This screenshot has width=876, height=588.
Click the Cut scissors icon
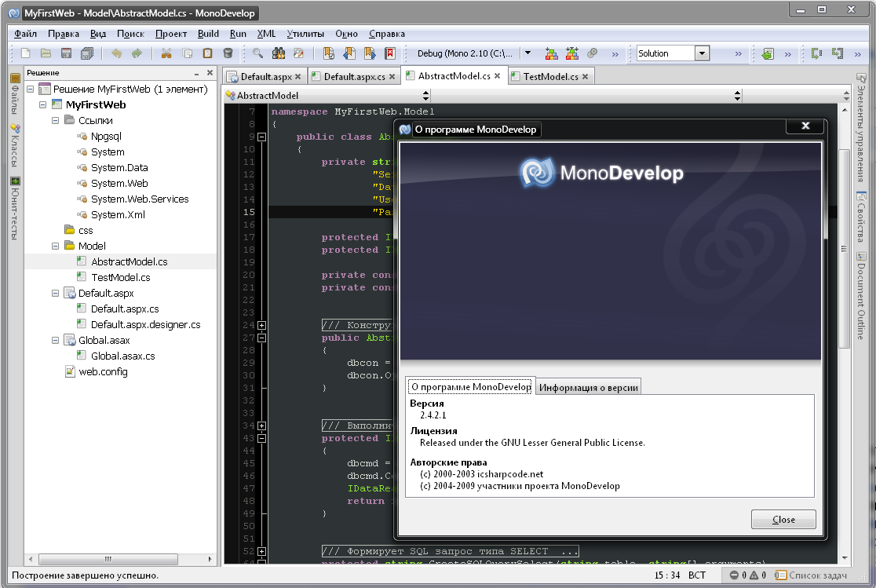coord(166,53)
